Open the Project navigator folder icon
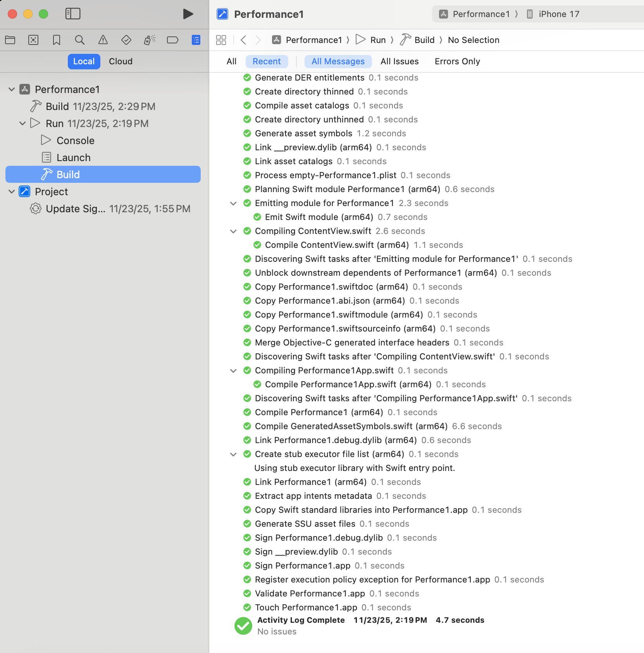This screenshot has width=644, height=653. (x=10, y=40)
